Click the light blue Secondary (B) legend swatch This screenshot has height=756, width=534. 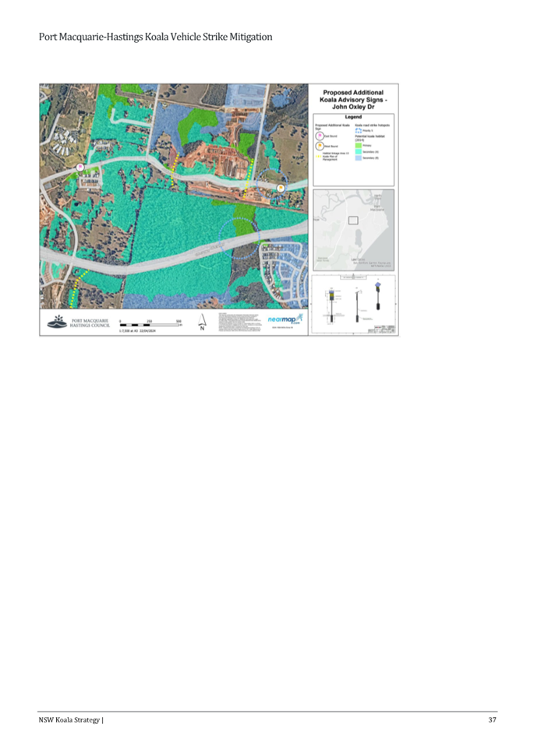pyautogui.click(x=359, y=157)
